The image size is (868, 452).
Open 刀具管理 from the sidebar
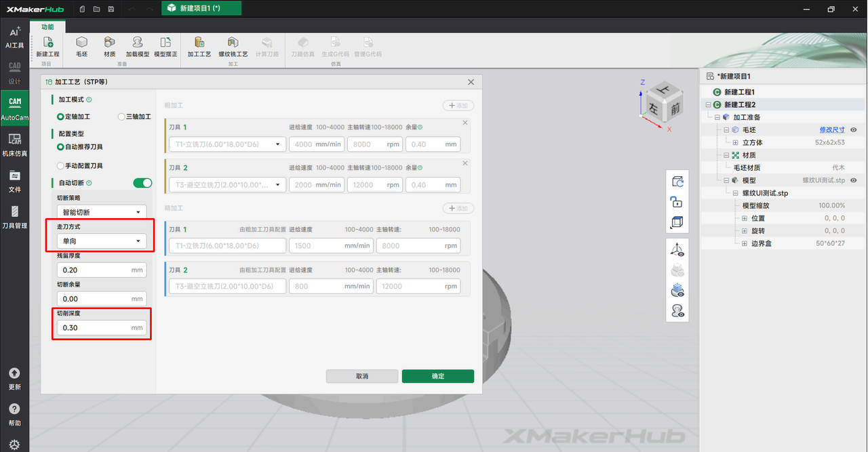[14, 217]
